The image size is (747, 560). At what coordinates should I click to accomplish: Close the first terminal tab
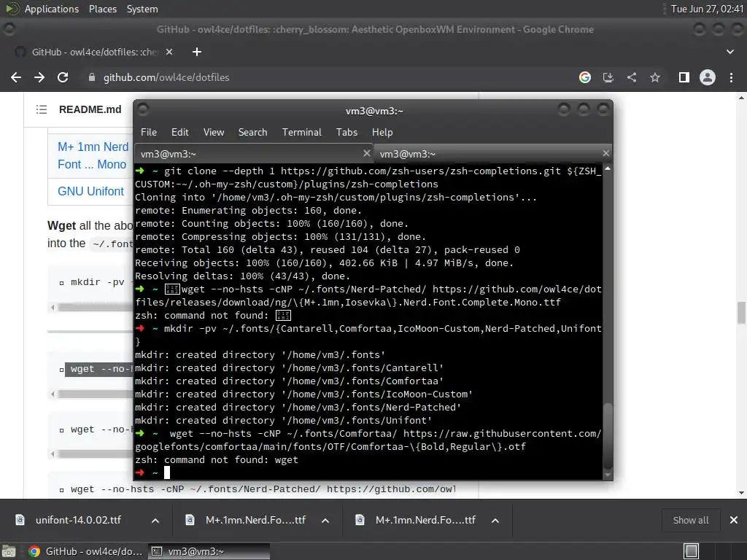(366, 153)
